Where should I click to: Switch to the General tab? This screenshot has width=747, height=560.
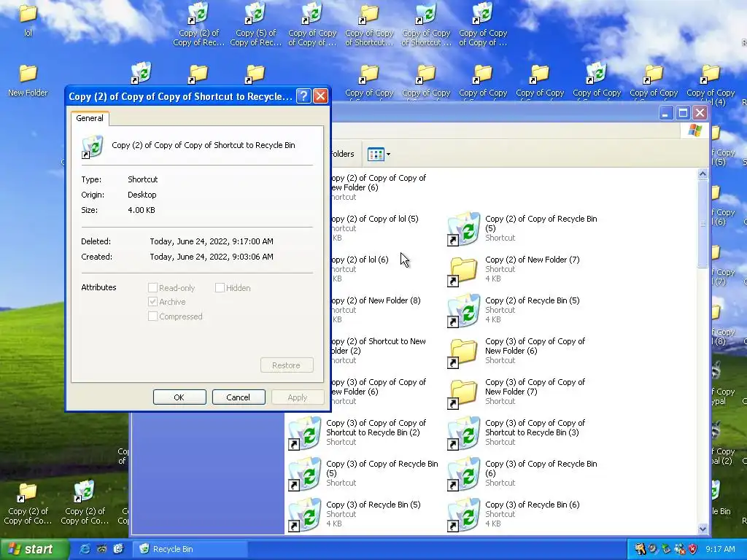click(x=90, y=118)
